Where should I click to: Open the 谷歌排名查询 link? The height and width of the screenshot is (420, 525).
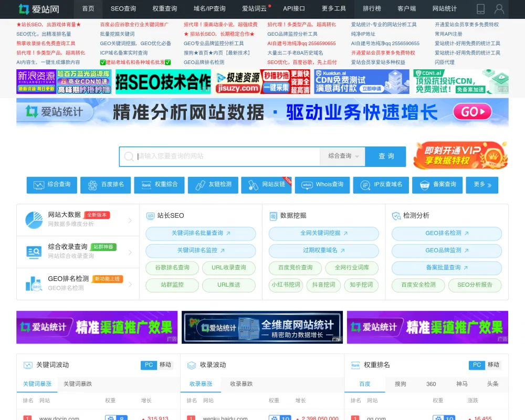pos(172,268)
